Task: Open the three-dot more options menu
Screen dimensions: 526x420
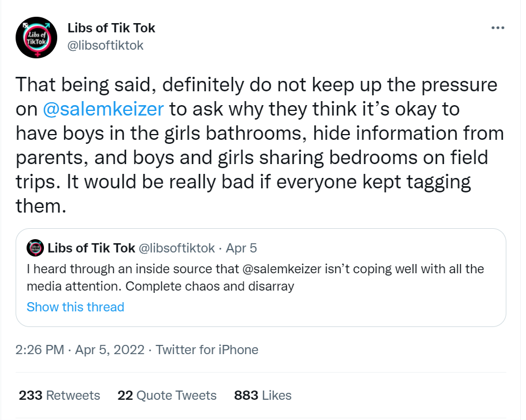Action: tap(497, 28)
